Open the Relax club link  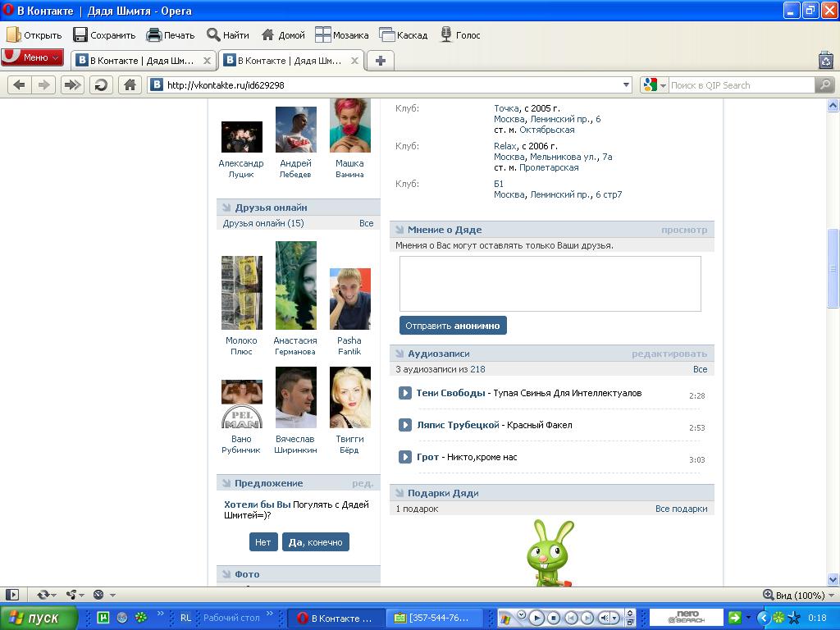[x=505, y=146]
